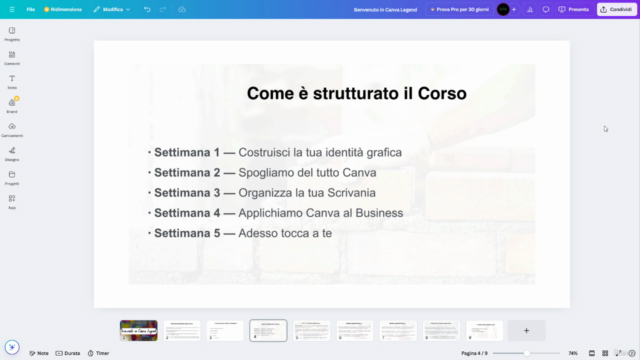Viewport: 640px width, 360px height.
Task: Open the App panel
Action: (x=12, y=202)
